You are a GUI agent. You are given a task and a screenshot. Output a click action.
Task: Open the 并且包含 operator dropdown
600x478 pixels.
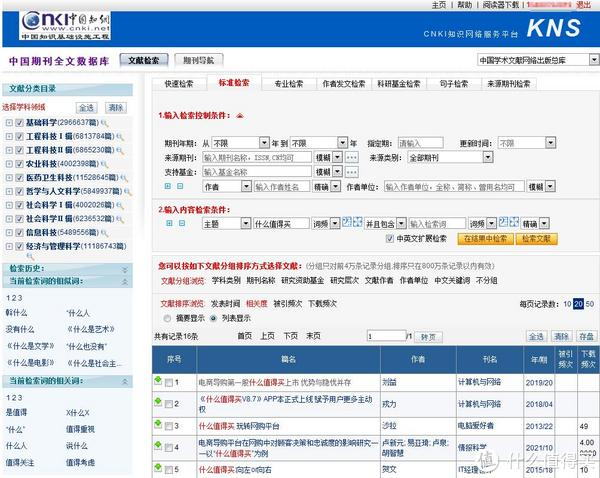(385, 224)
